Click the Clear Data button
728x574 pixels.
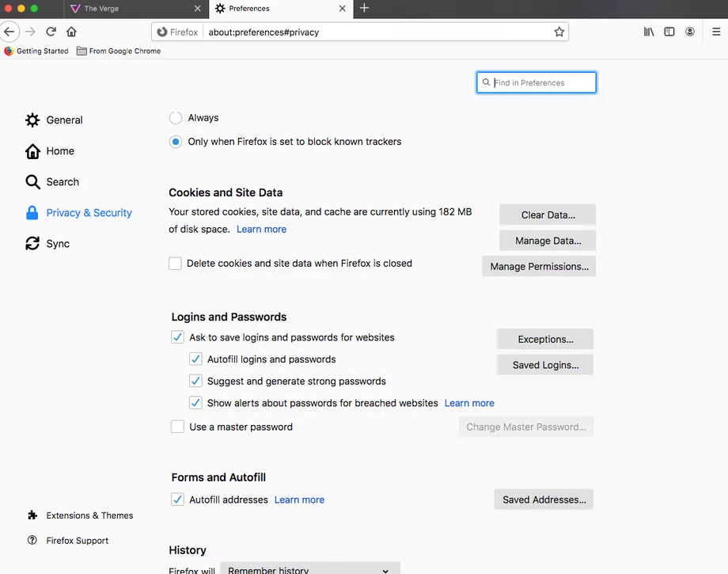click(x=548, y=215)
